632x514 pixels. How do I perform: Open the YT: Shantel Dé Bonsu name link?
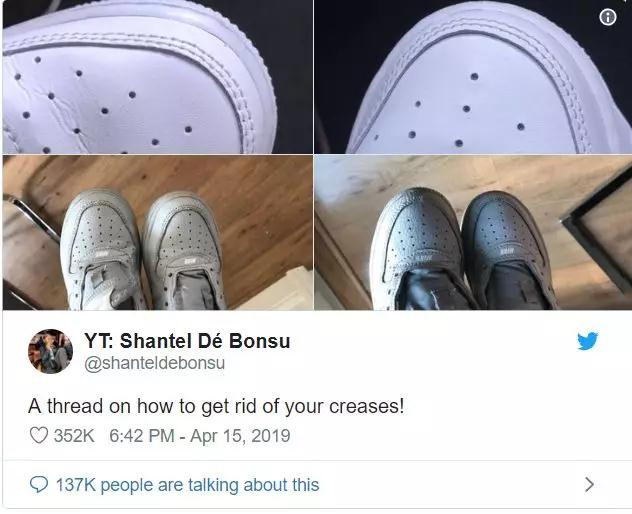click(x=187, y=341)
